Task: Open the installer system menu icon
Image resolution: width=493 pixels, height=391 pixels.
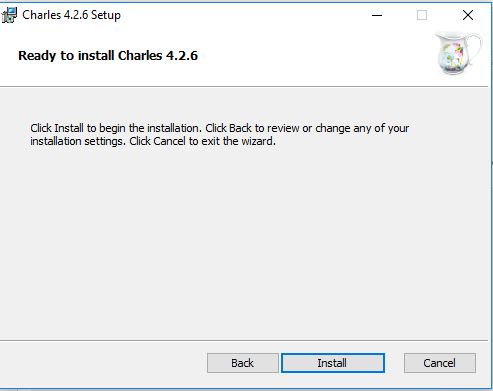Action: click(9, 15)
